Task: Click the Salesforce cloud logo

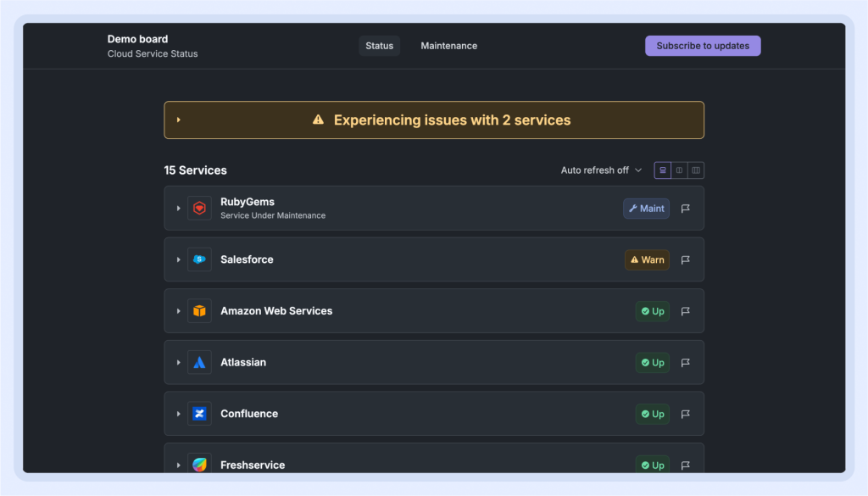Action: tap(199, 259)
